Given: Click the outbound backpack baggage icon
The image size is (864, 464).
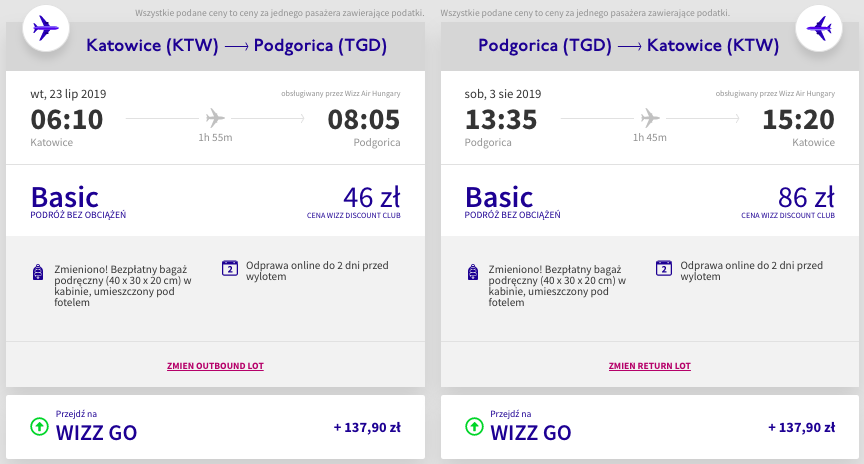Looking at the screenshot, I should click(x=39, y=271).
